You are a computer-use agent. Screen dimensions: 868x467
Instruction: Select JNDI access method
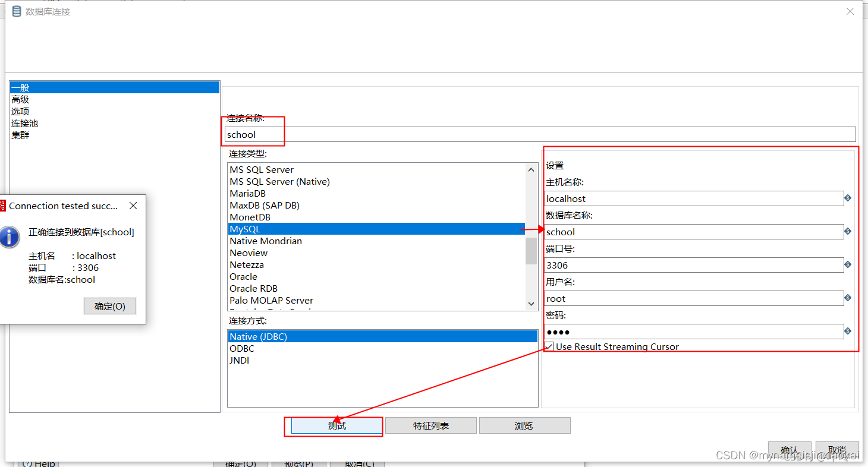point(383,360)
